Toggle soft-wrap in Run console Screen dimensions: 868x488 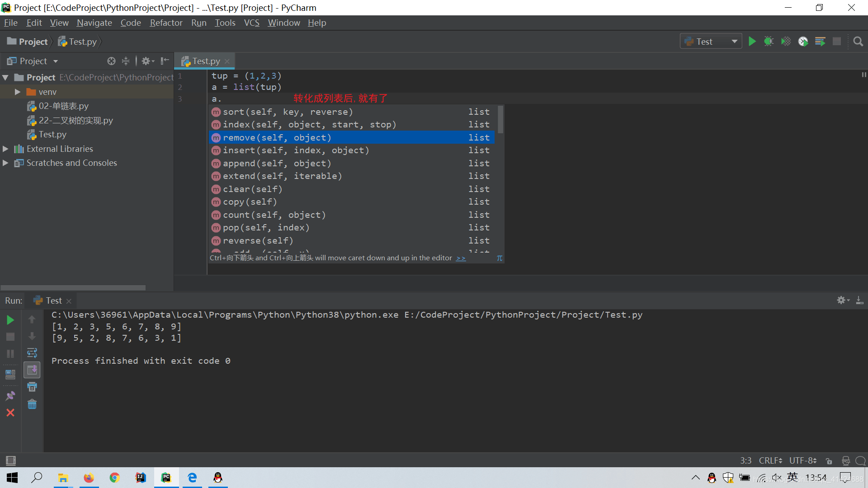32,353
